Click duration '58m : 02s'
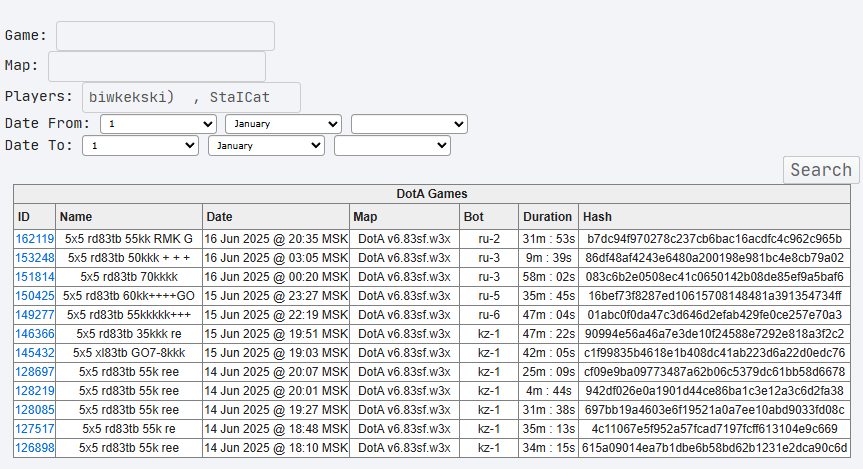Image resolution: width=863 pixels, height=469 pixels. [548, 277]
